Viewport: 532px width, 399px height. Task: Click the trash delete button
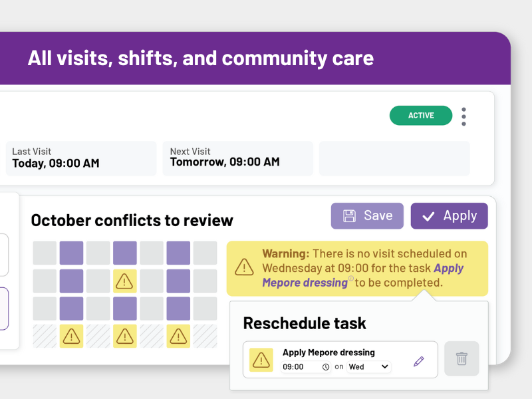(x=462, y=359)
